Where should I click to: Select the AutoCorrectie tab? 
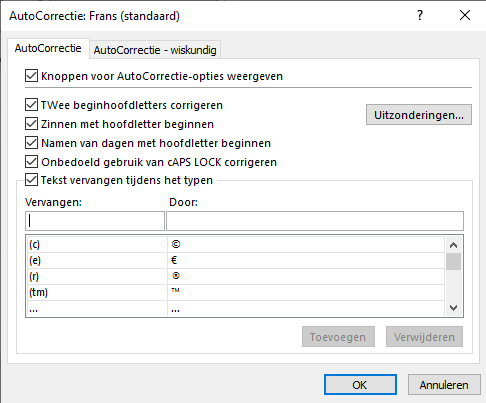[x=48, y=48]
